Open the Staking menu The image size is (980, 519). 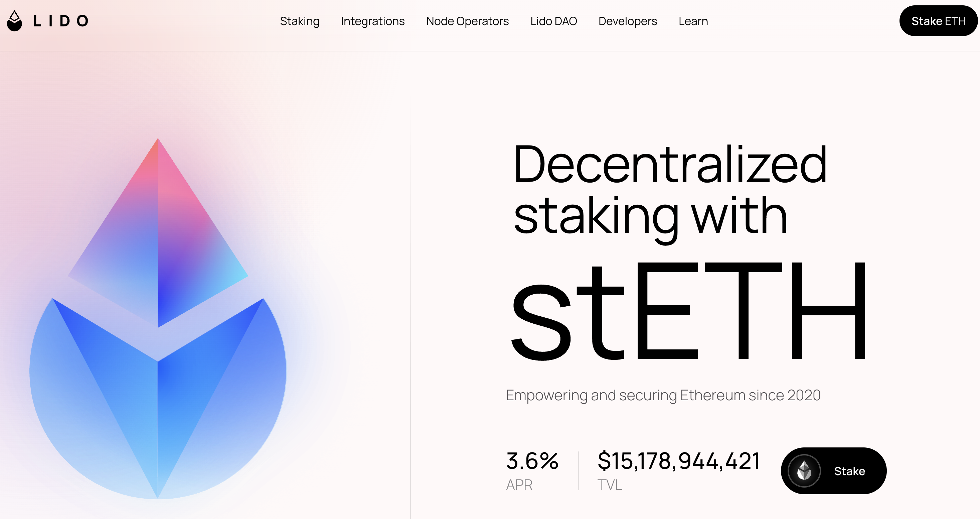point(299,21)
